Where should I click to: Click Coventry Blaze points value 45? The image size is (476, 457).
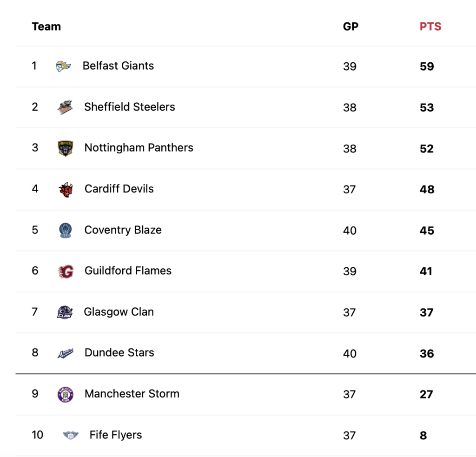pos(427,231)
